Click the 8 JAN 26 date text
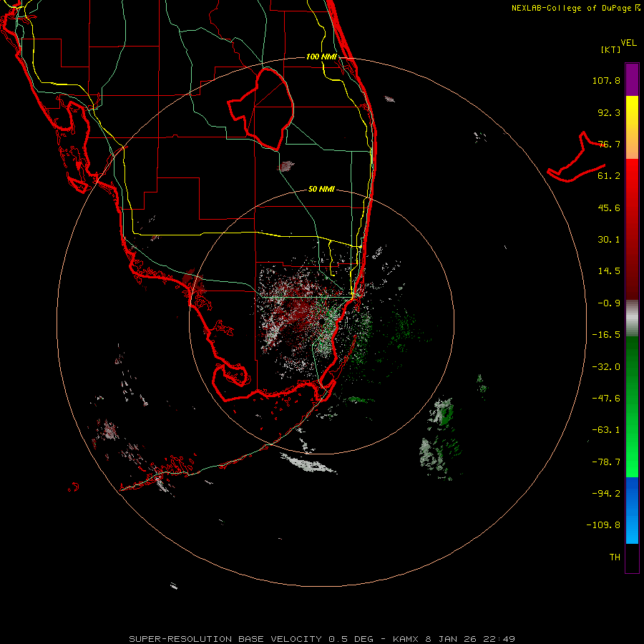Image resolution: width=644 pixels, height=644 pixels. pyautogui.click(x=452, y=639)
